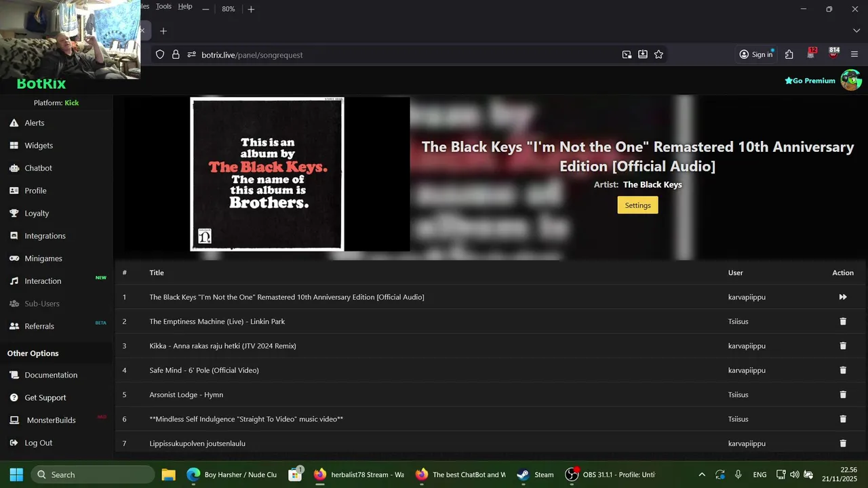The image size is (868, 488).
Task: Delete the Arsonist Lodge - Hymn request
Action: pos(843,394)
